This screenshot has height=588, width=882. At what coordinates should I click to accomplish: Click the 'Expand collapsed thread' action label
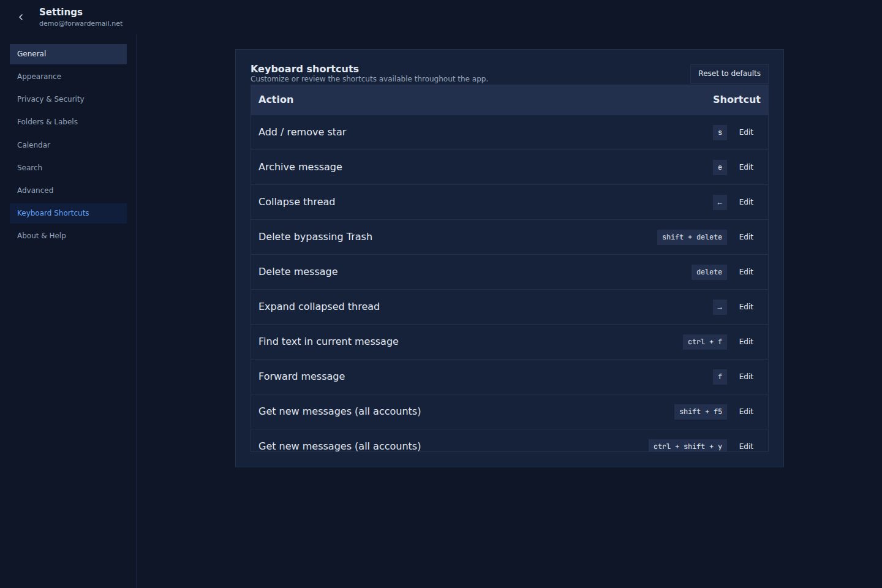click(x=319, y=307)
